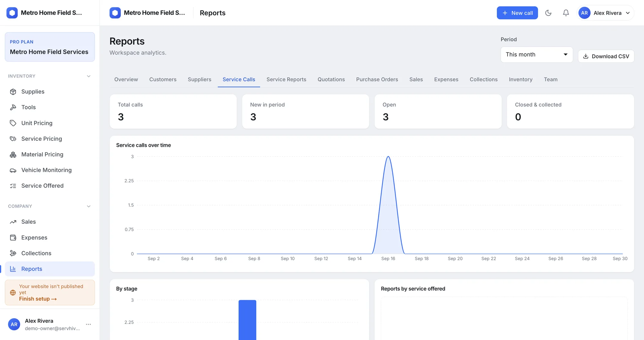644x340 pixels.
Task: Click the blue bar in By stage chart
Action: [247, 320]
